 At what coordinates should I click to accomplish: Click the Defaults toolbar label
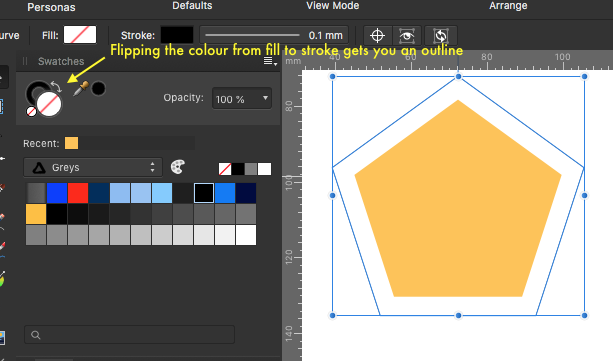(x=192, y=6)
